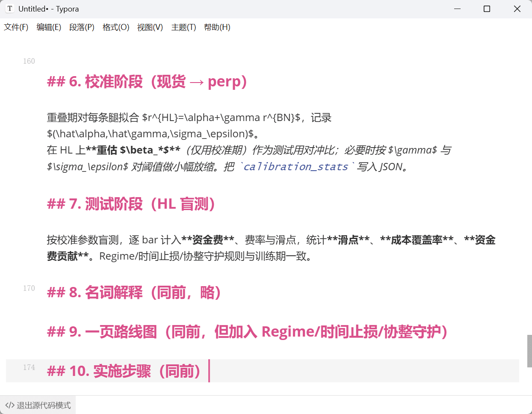532x414 pixels.
Task: Click the Typora app icon in title bar
Action: click(x=10, y=9)
